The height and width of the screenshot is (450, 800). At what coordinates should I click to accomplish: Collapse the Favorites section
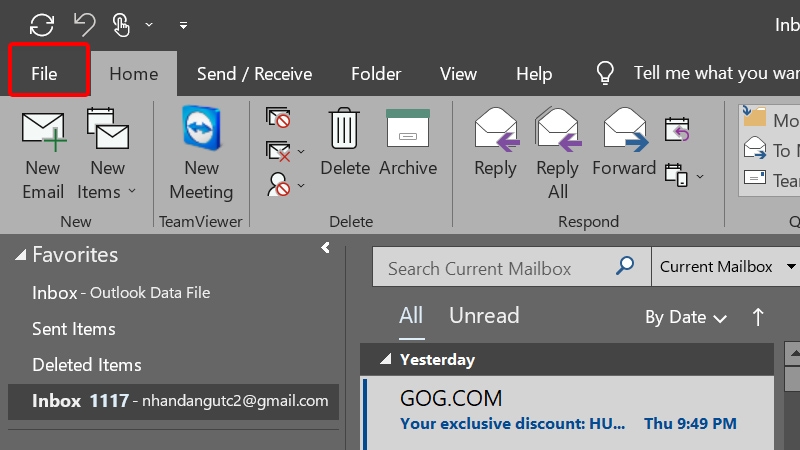click(x=20, y=255)
